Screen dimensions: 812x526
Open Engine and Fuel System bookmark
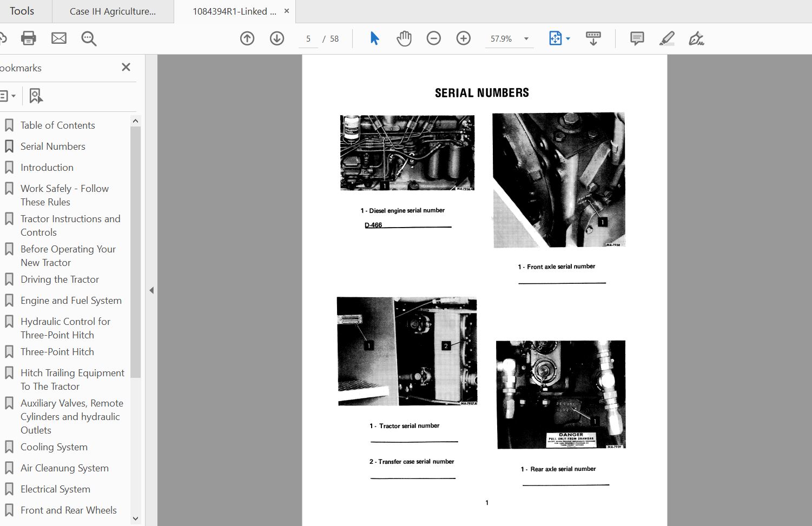(71, 301)
